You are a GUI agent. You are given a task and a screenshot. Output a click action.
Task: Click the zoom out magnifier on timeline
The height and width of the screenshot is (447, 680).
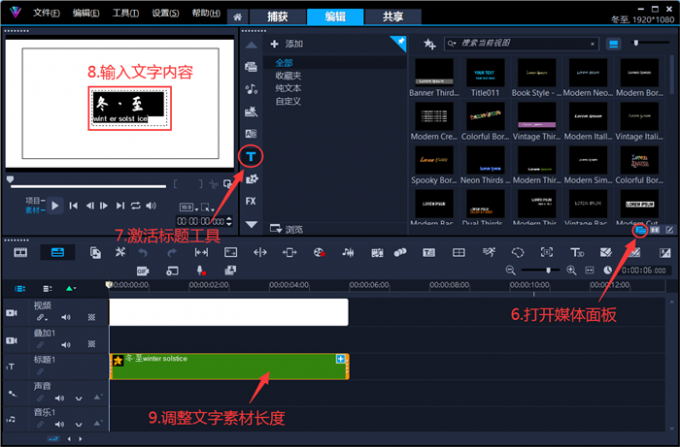pos(510,271)
